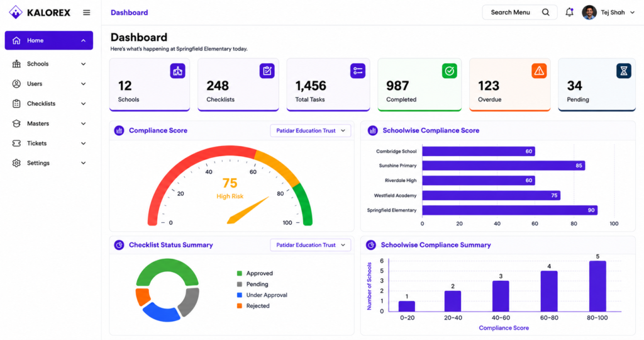Click the Riverdale High bar

pos(479,181)
